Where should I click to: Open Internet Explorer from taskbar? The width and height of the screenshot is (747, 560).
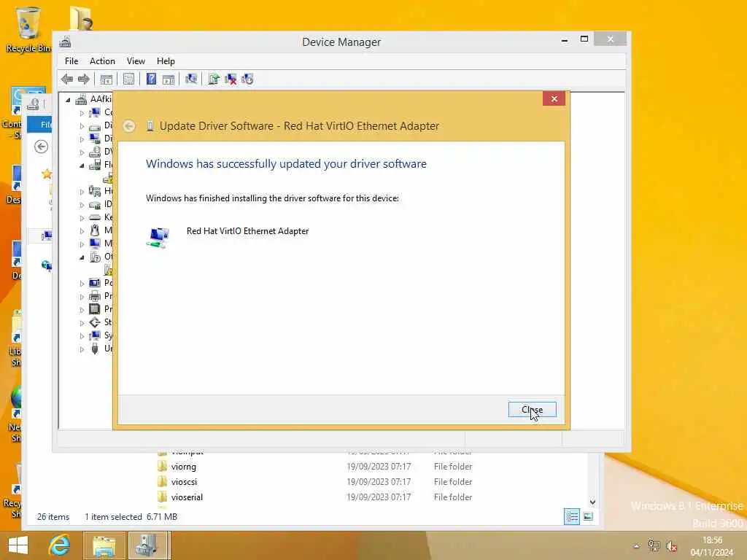[x=60, y=545]
